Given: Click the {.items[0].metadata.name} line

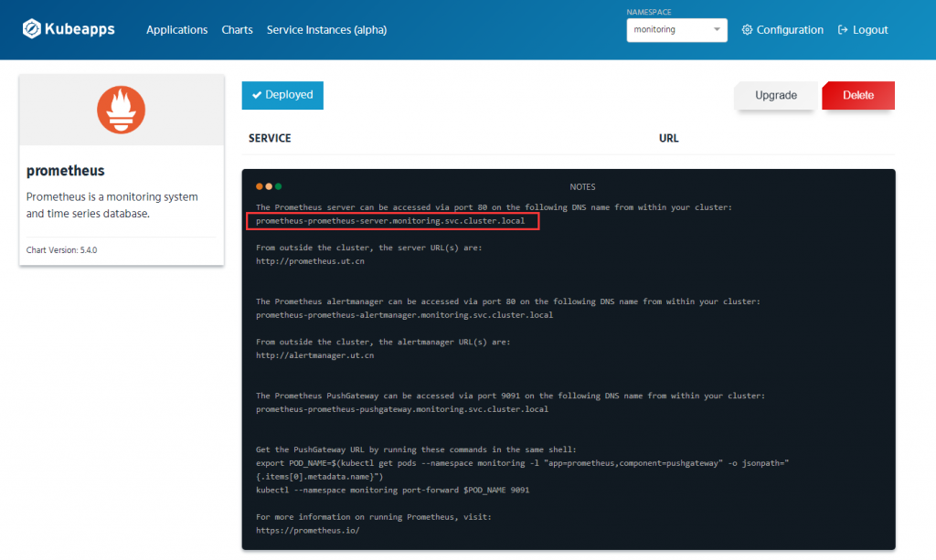Looking at the screenshot, I should pyautogui.click(x=319, y=477).
